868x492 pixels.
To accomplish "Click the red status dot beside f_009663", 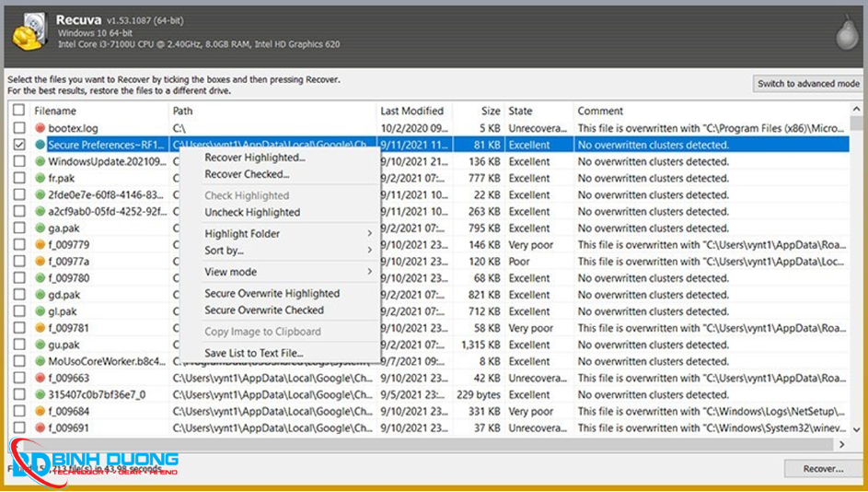I will 40,378.
